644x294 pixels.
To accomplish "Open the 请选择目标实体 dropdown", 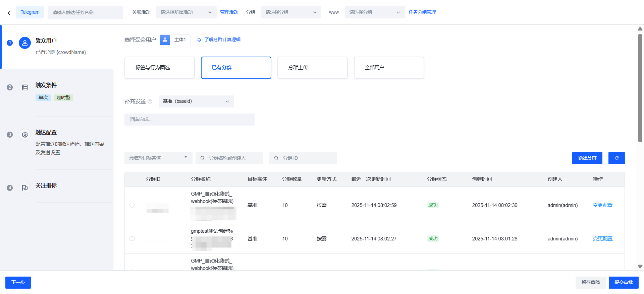I will (158, 158).
